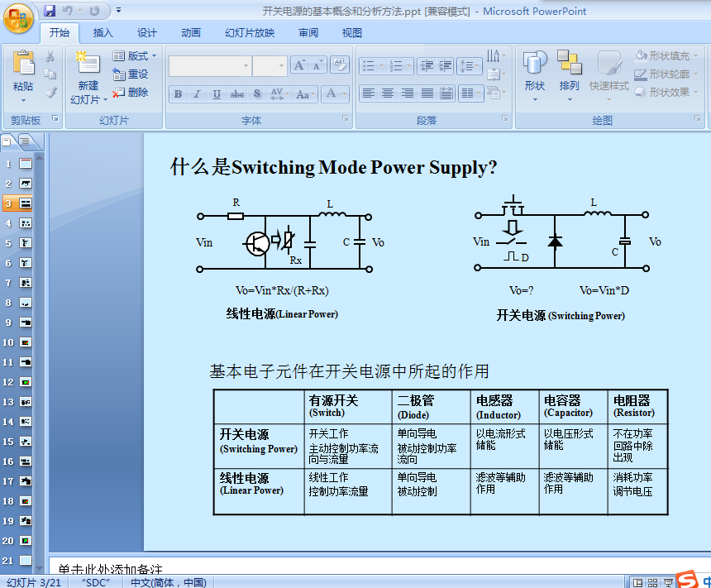Toggle text shadow S button
The width and height of the screenshot is (711, 588).
[257, 94]
